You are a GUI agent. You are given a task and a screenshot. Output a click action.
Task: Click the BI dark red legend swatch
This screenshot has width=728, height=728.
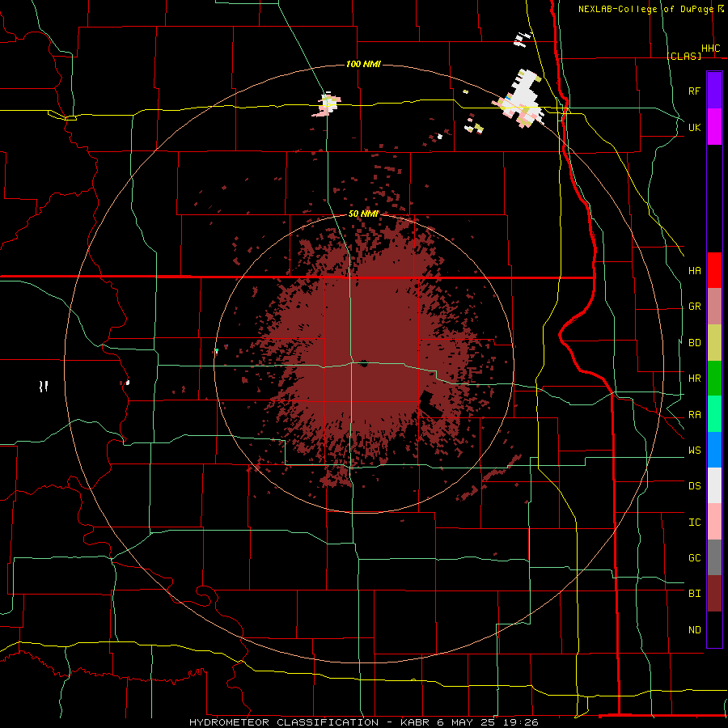714,594
